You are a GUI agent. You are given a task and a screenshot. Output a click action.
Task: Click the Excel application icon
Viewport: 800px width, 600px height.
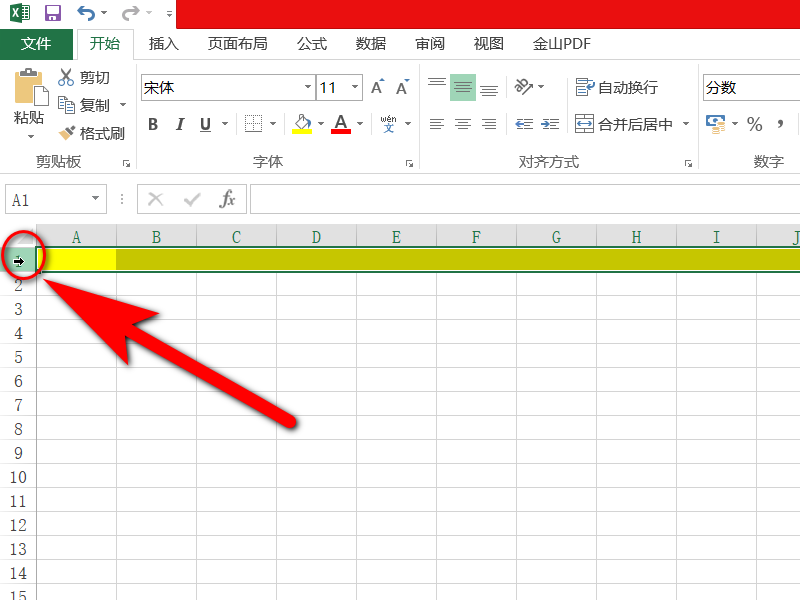(20, 13)
